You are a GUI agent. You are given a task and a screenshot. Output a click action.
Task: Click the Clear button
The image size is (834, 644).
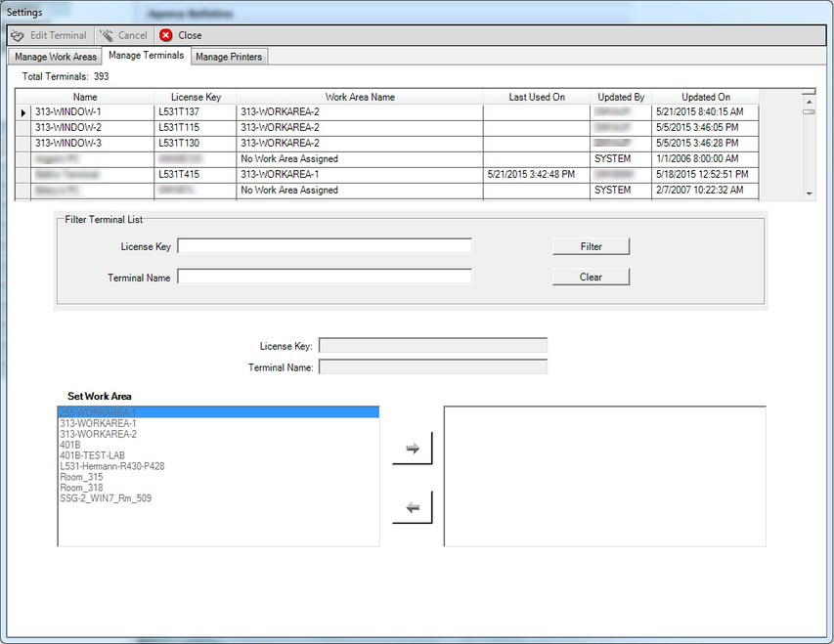coord(591,277)
